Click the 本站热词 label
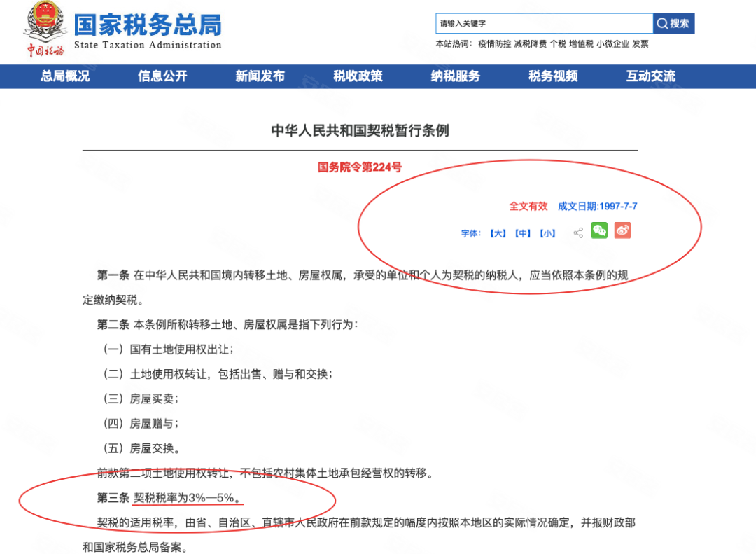This screenshot has height=554, width=756. (454, 44)
